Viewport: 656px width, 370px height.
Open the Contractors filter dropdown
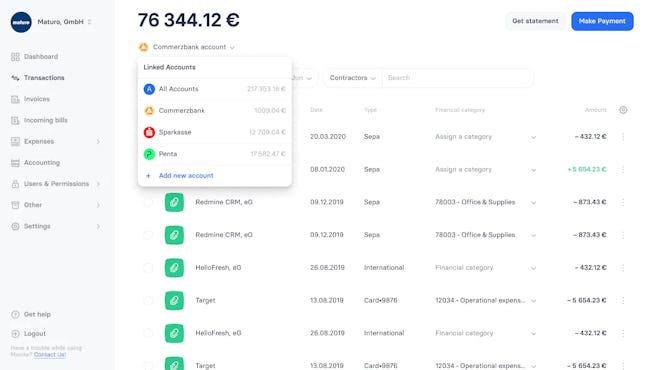(x=352, y=78)
